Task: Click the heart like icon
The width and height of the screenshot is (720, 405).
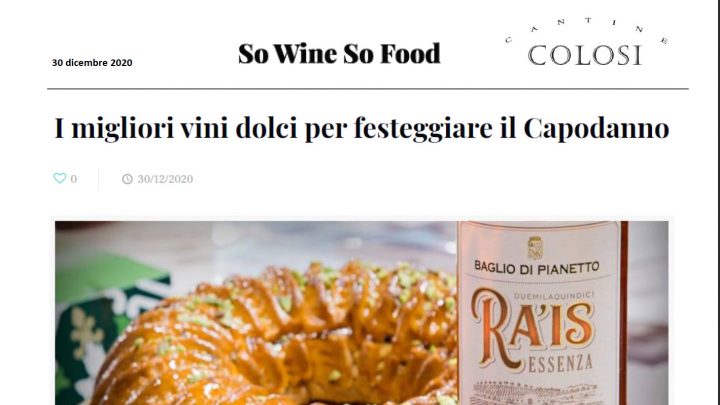Action: pyautogui.click(x=60, y=178)
